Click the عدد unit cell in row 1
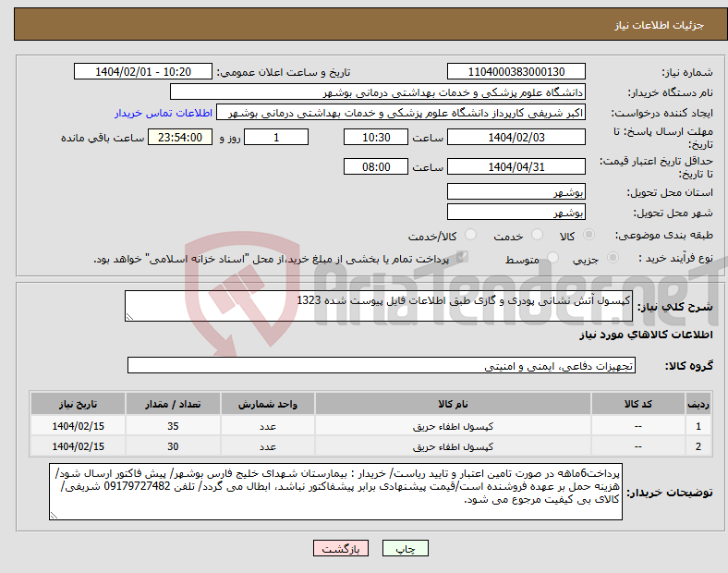This screenshot has width=728, height=573. (x=268, y=426)
